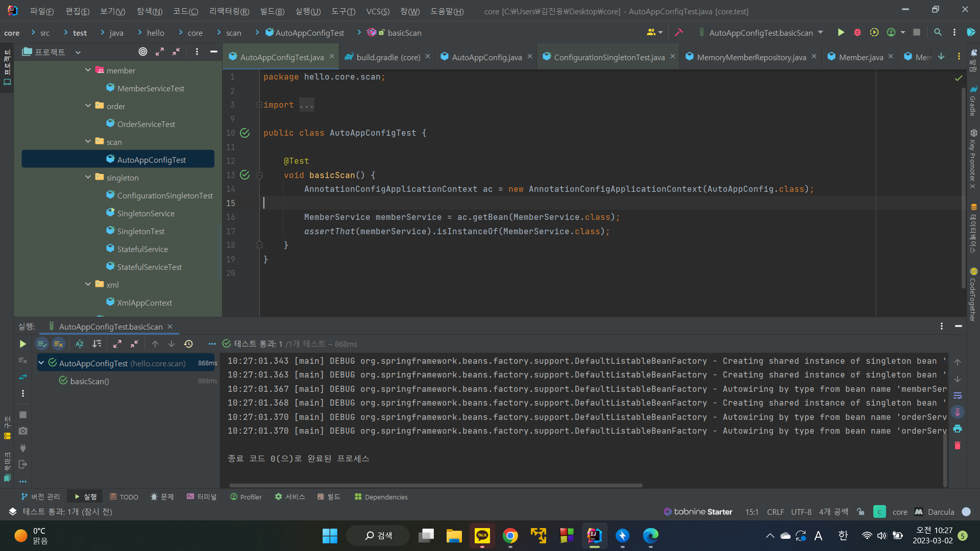Click gutter run icon for basicScan method
The width and height of the screenshot is (980, 551).
point(245,175)
